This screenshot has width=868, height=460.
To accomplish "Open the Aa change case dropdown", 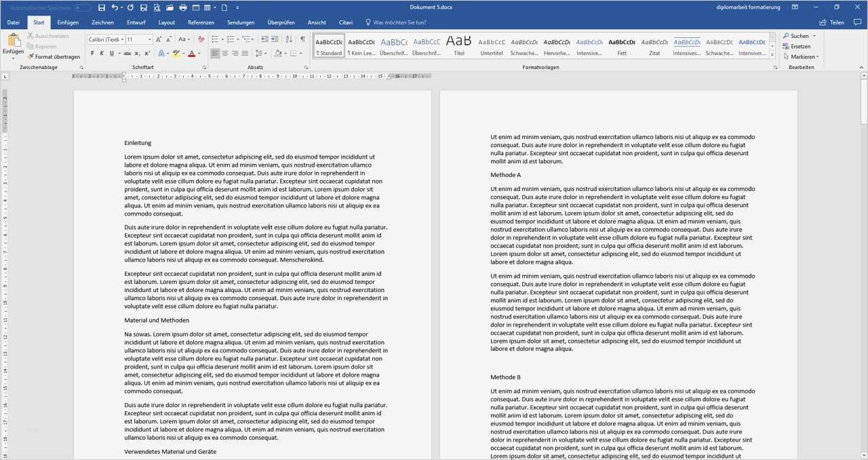I will point(184,39).
